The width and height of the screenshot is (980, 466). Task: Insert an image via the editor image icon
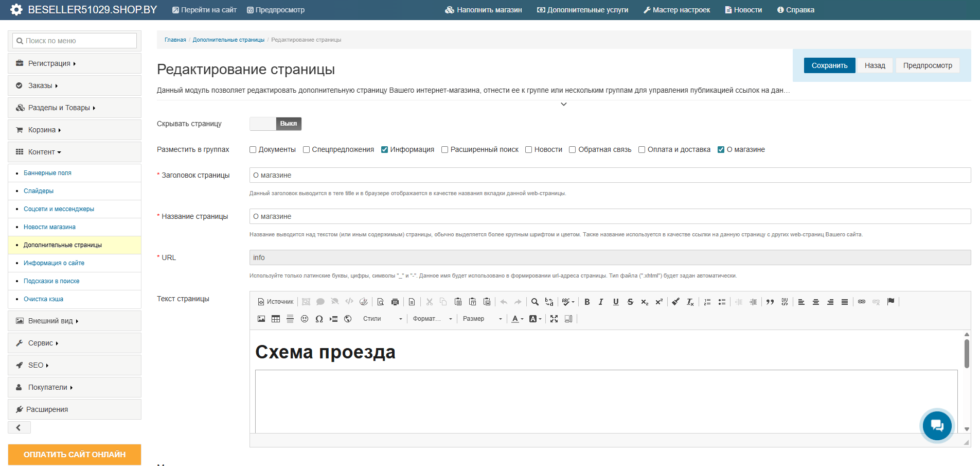click(261, 319)
